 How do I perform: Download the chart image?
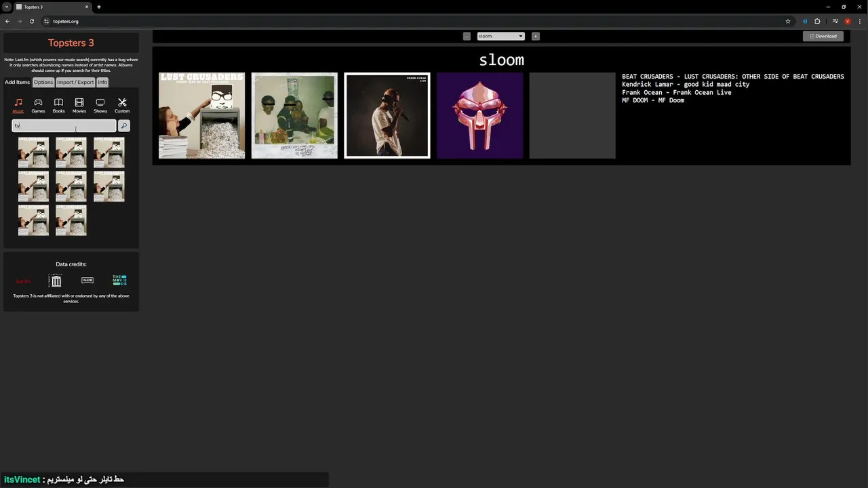pos(823,36)
